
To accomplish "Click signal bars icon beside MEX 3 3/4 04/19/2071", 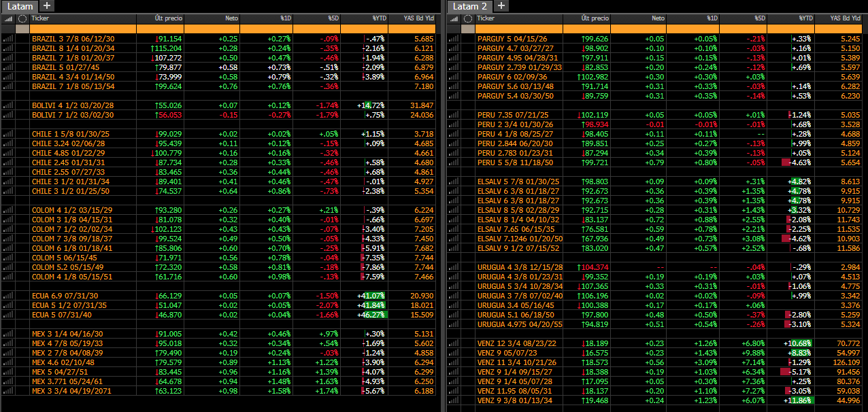I will pos(8,391).
